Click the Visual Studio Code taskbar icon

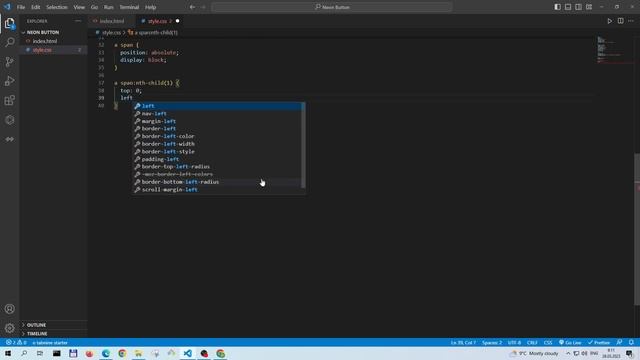tap(187, 353)
